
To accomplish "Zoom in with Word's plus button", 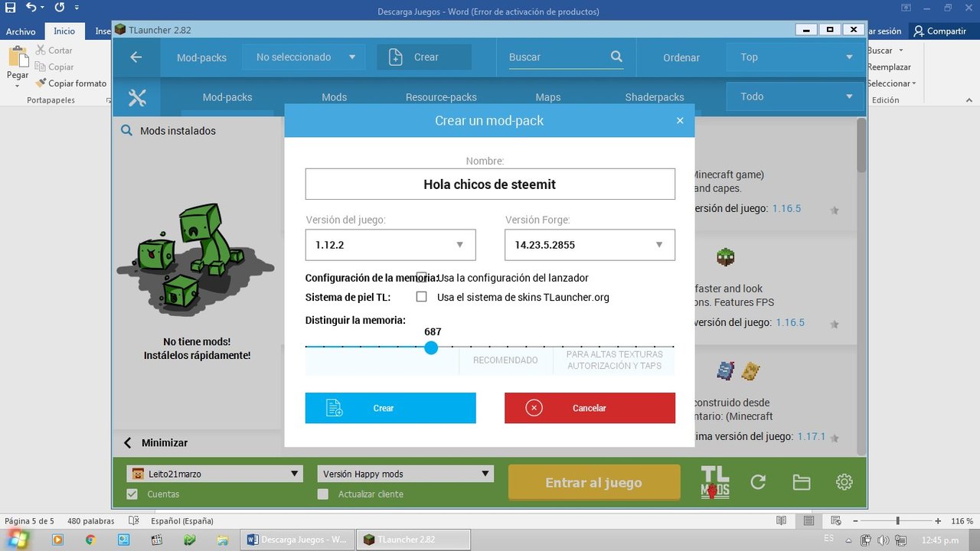I will (x=939, y=521).
